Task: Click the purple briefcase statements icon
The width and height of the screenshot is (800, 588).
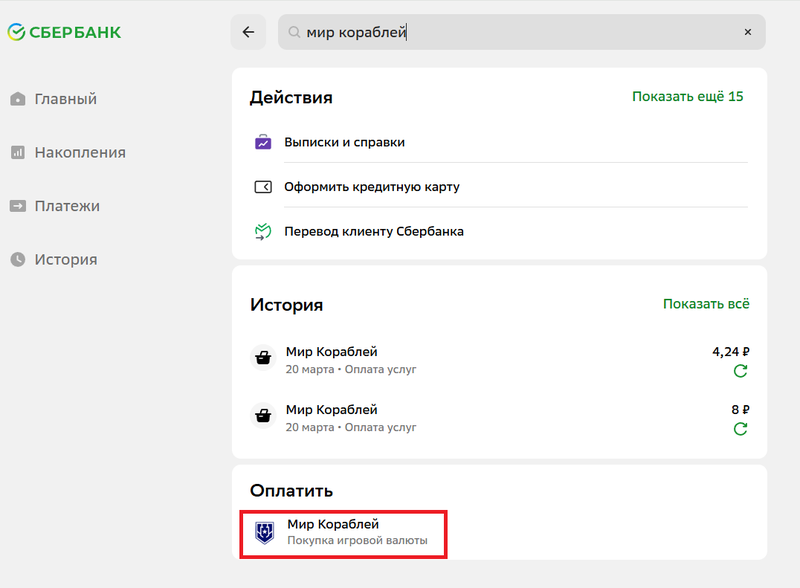Action: (263, 142)
